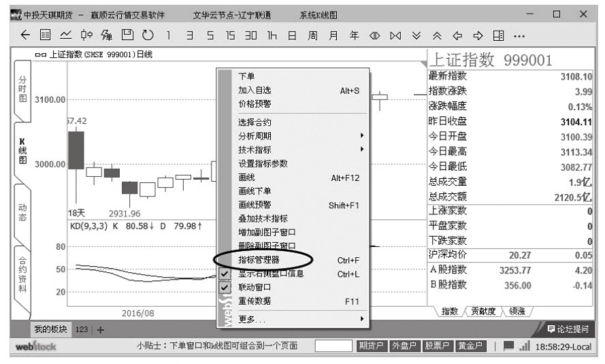Open the 动态 side tab
This screenshot has width=605, height=364.
(x=22, y=212)
